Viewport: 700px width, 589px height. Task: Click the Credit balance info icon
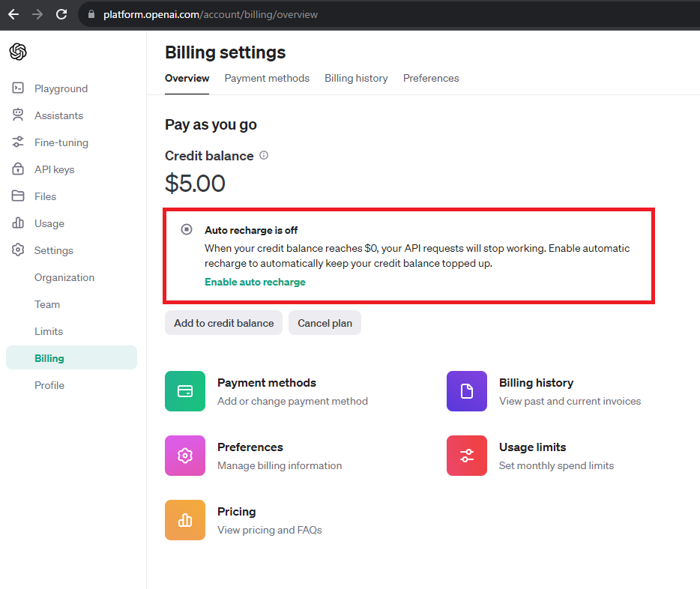coord(264,155)
